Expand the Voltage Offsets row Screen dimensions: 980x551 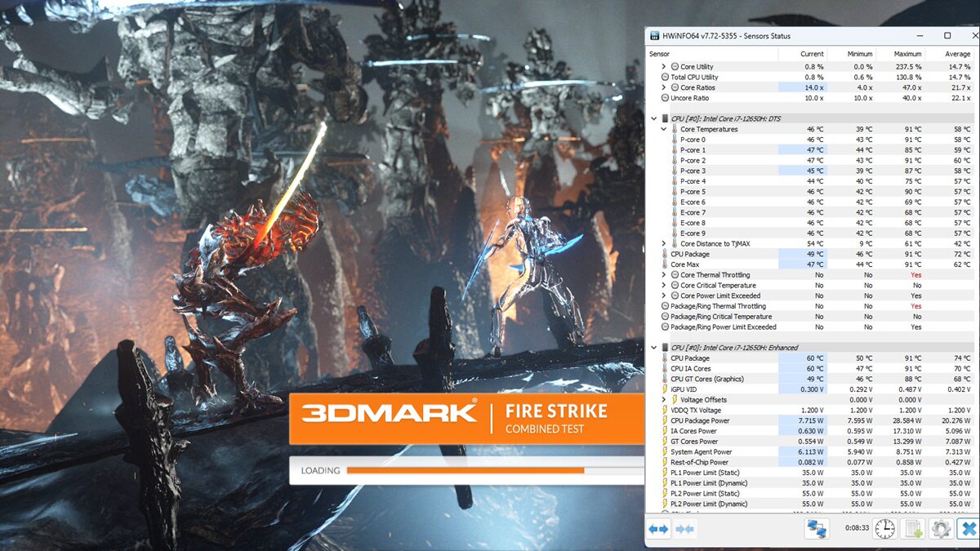(x=664, y=400)
